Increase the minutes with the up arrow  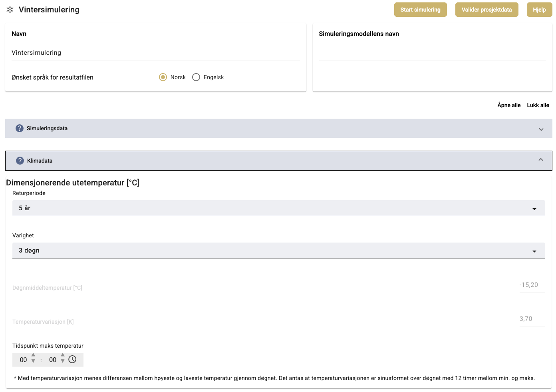(x=63, y=355)
